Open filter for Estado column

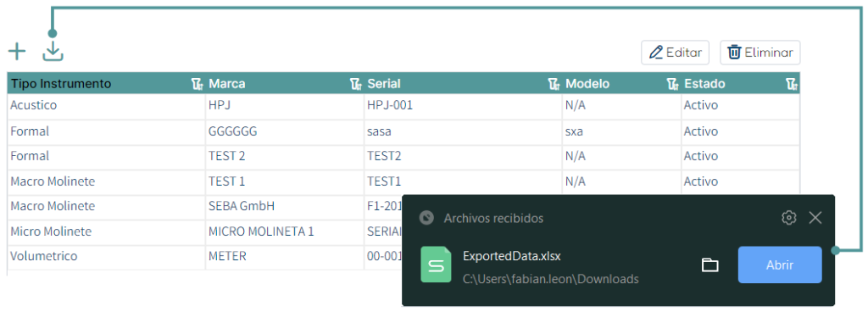[x=792, y=84]
